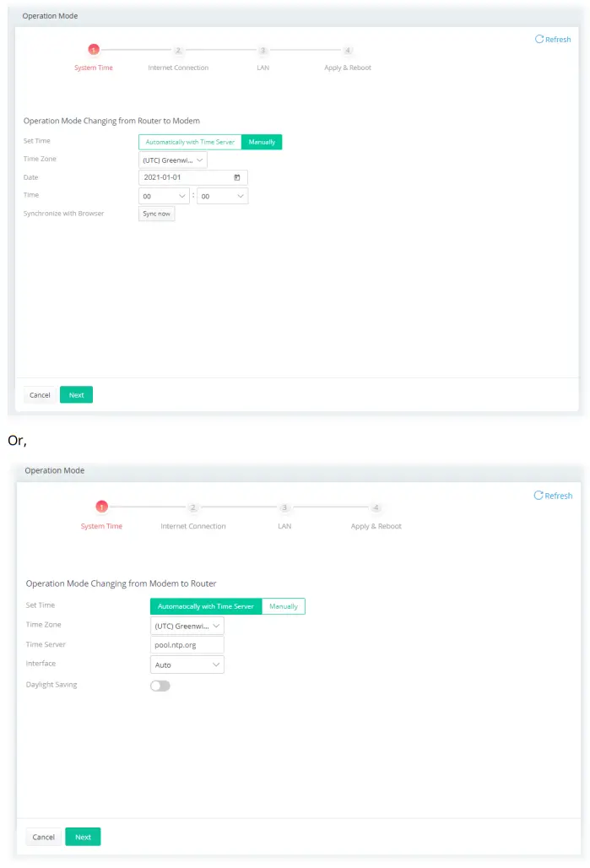This screenshot has width=590, height=868.
Task: Choose Automatically with Time Server in Modem to Router panel
Action: point(206,606)
